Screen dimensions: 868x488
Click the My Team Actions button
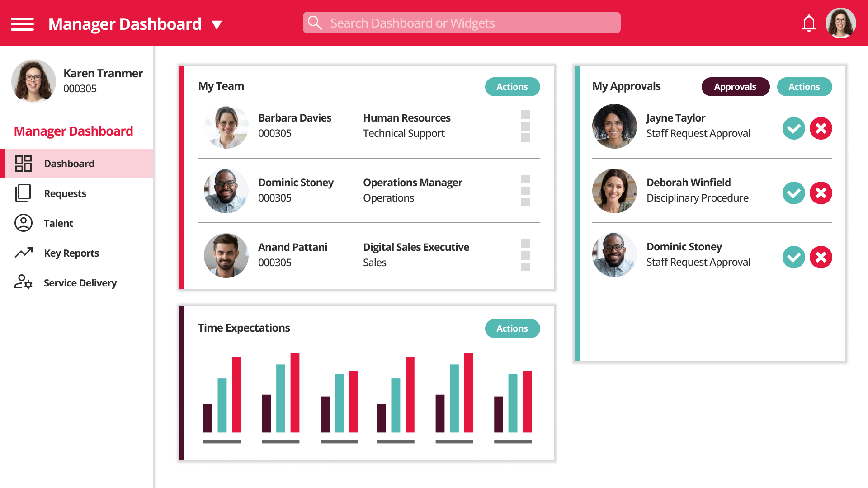point(511,86)
